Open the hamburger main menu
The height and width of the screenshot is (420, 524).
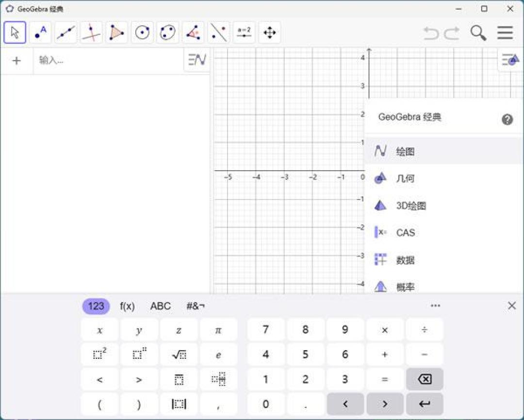pyautogui.click(x=505, y=33)
